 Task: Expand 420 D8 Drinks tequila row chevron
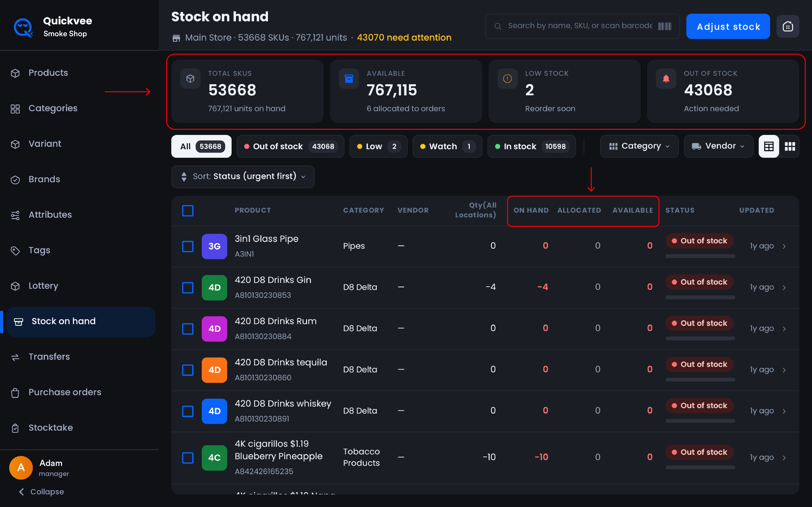[784, 370]
